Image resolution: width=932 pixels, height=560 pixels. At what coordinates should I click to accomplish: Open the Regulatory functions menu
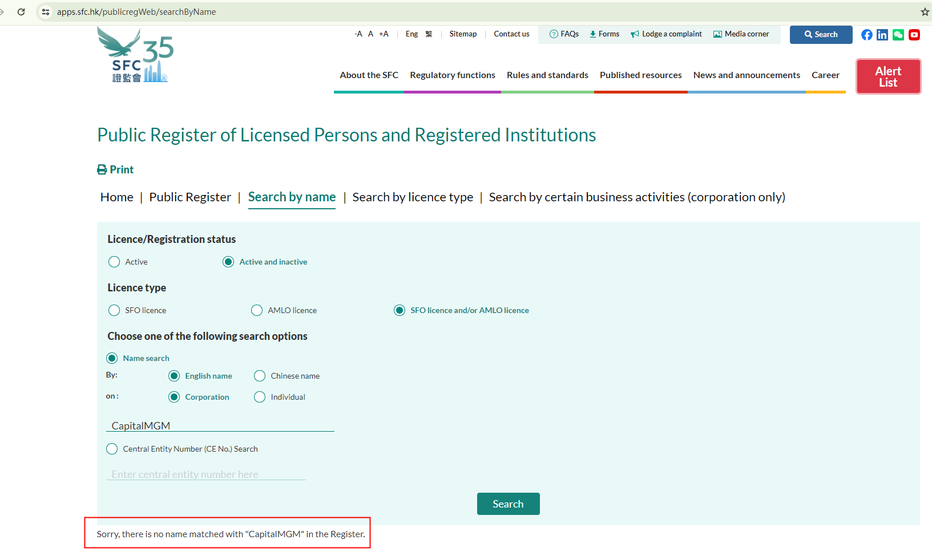coord(452,75)
